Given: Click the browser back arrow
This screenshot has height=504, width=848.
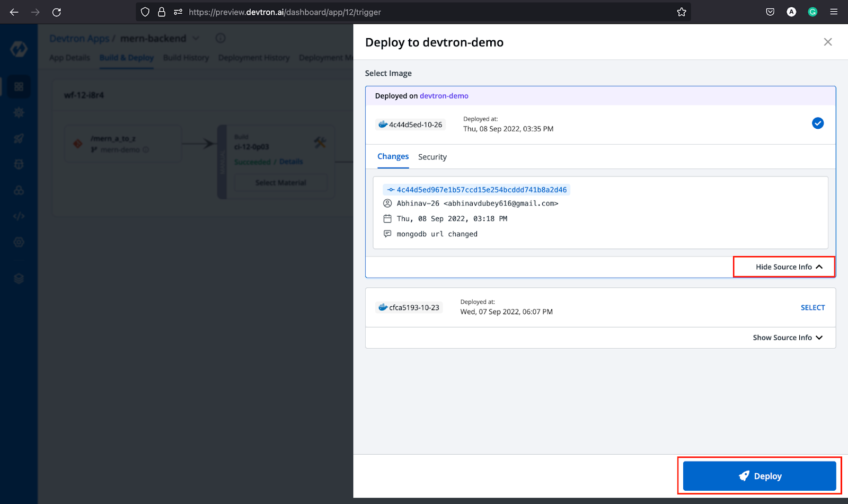Looking at the screenshot, I should [x=14, y=12].
